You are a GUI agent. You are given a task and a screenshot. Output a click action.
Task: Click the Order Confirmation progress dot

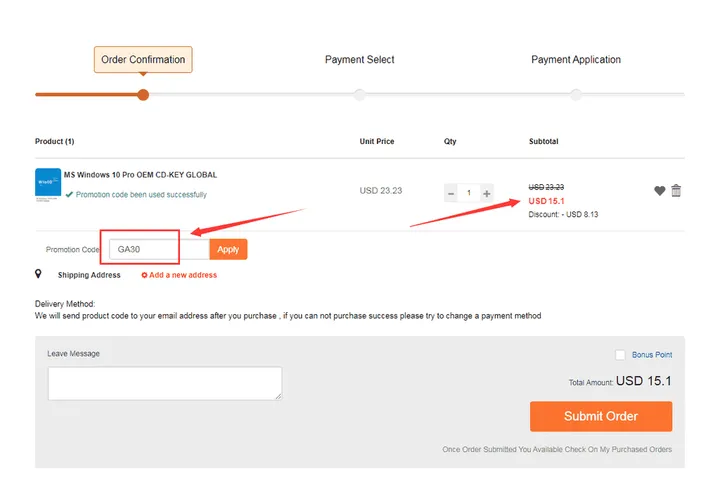pos(143,95)
